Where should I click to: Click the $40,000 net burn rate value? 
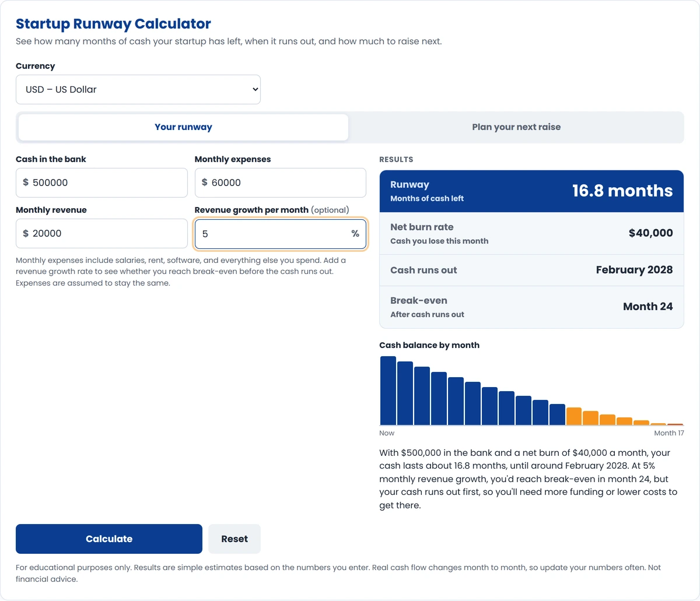[650, 233]
